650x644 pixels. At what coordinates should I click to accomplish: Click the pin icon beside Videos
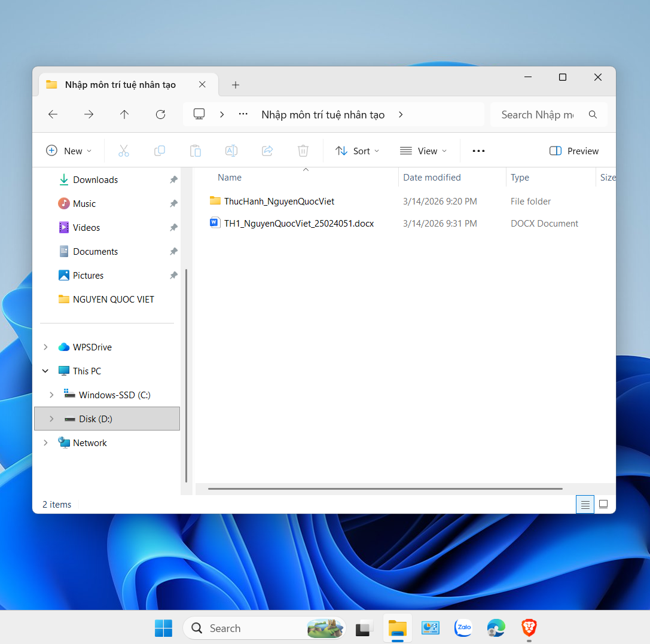(173, 227)
